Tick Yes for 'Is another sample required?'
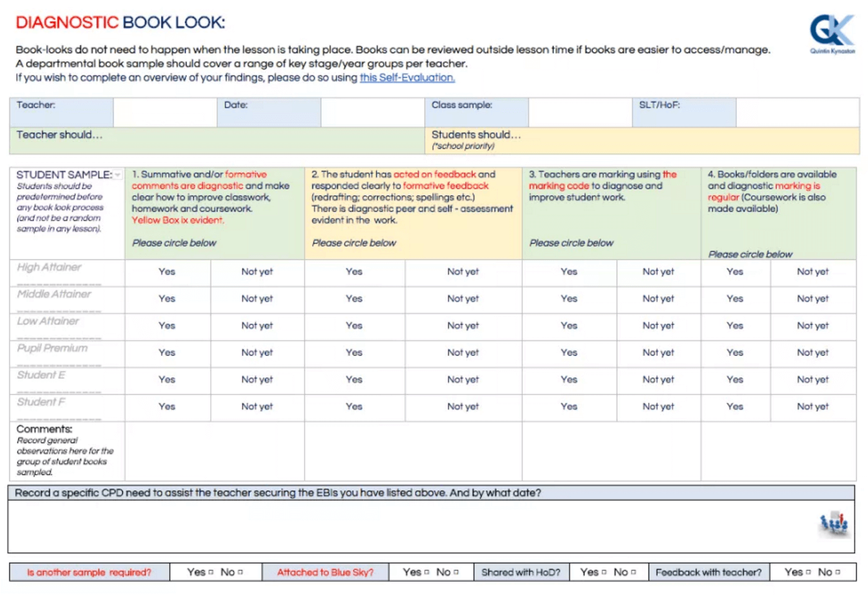868x595 pixels. pyautogui.click(x=210, y=572)
